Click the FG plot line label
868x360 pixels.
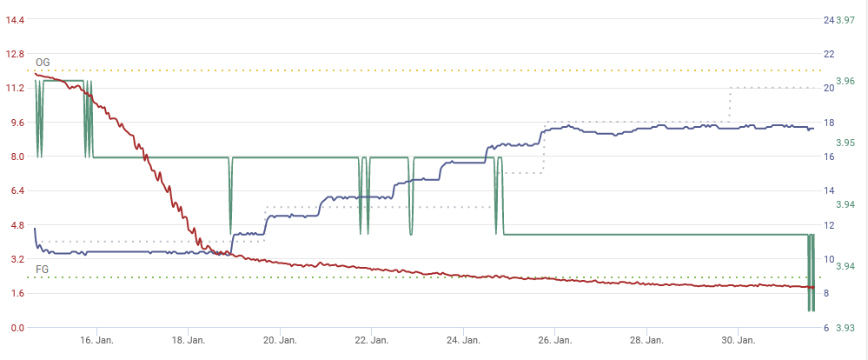point(42,270)
